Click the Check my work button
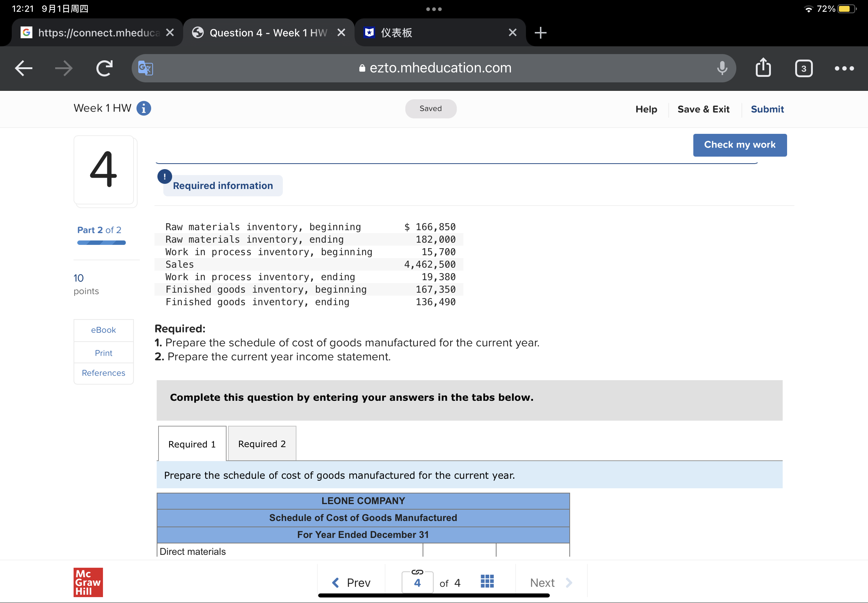868x603 pixels. coord(740,145)
